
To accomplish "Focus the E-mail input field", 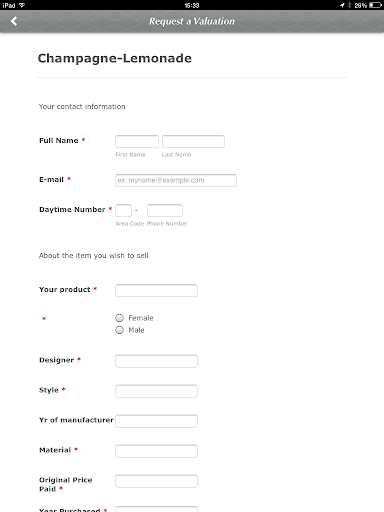I will (x=176, y=180).
